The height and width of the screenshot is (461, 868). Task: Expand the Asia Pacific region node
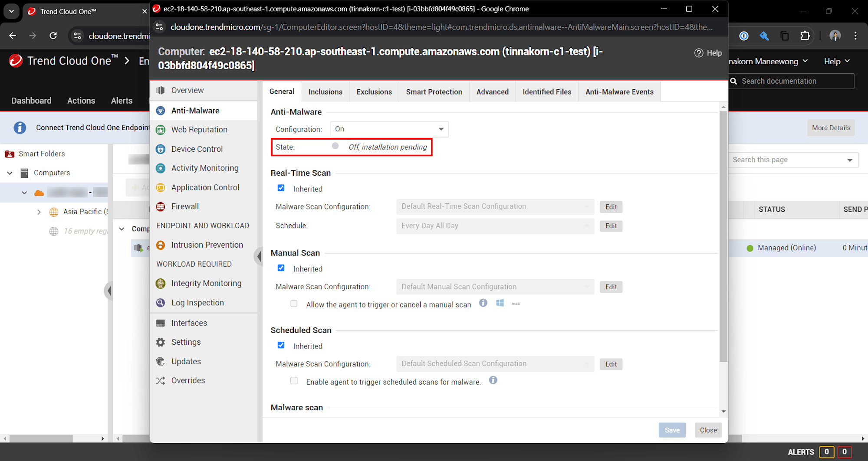39,212
